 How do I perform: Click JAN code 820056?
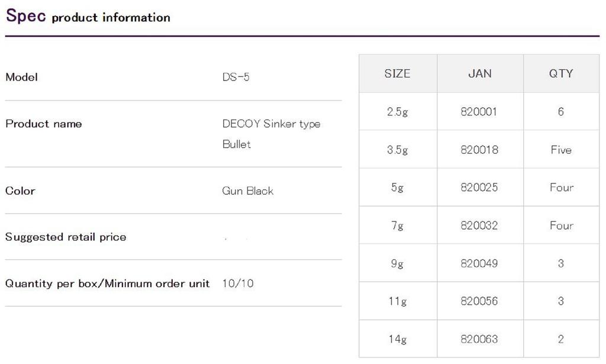click(479, 301)
